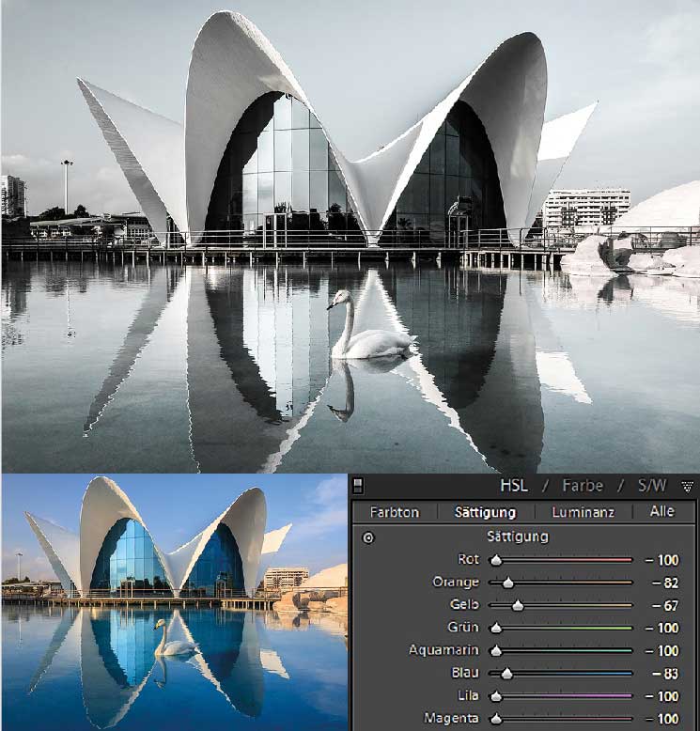Click the Lila slider label
The image size is (700, 731).
(468, 695)
